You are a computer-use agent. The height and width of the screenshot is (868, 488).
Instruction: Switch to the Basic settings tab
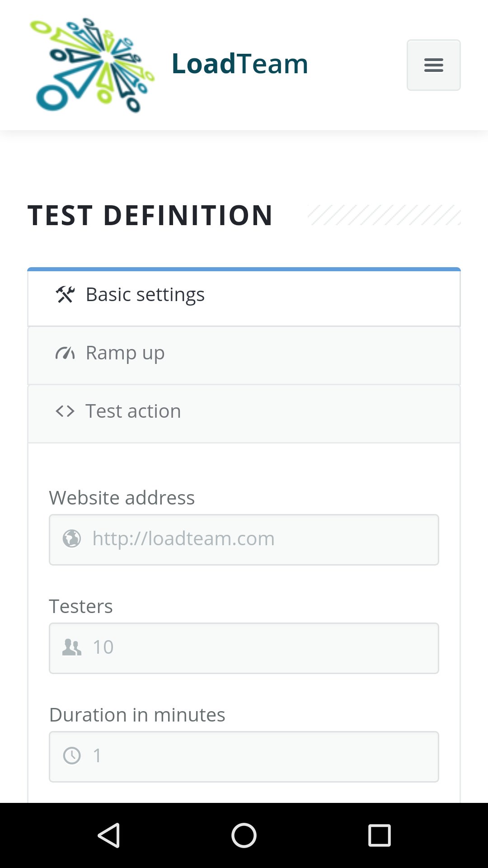(x=145, y=295)
